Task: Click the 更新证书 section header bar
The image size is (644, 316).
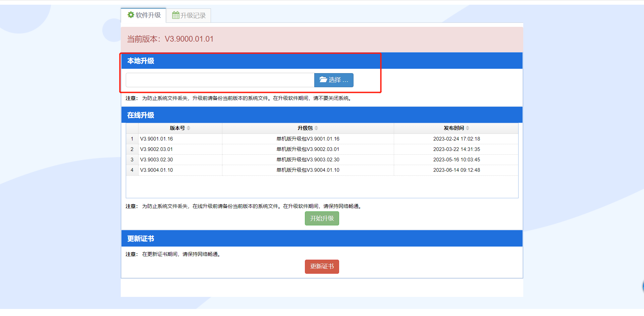Action: pyautogui.click(x=322, y=239)
